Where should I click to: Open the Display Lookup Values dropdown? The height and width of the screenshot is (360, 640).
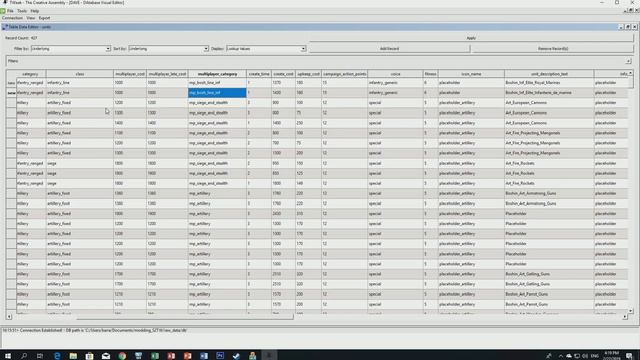click(266, 49)
